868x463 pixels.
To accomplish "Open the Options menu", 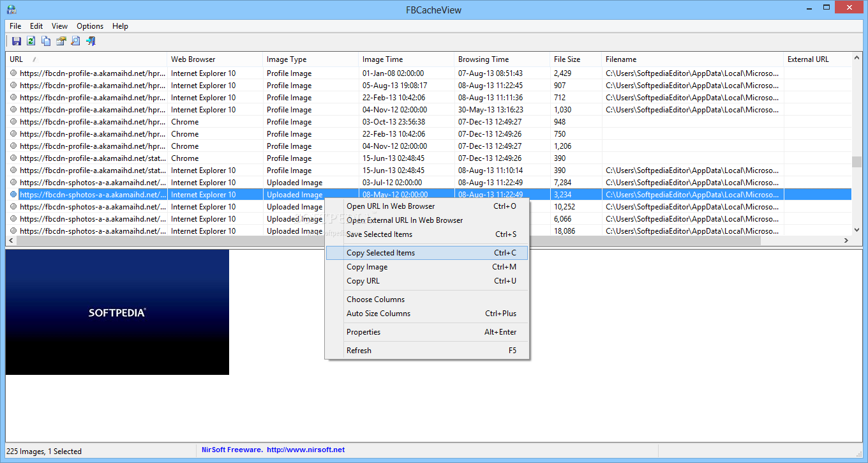I will [90, 26].
